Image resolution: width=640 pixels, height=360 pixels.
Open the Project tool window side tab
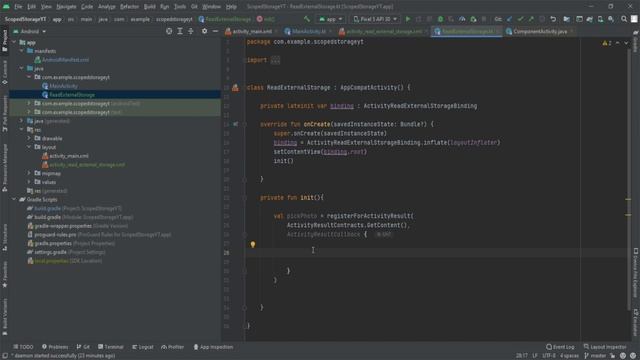4,41
